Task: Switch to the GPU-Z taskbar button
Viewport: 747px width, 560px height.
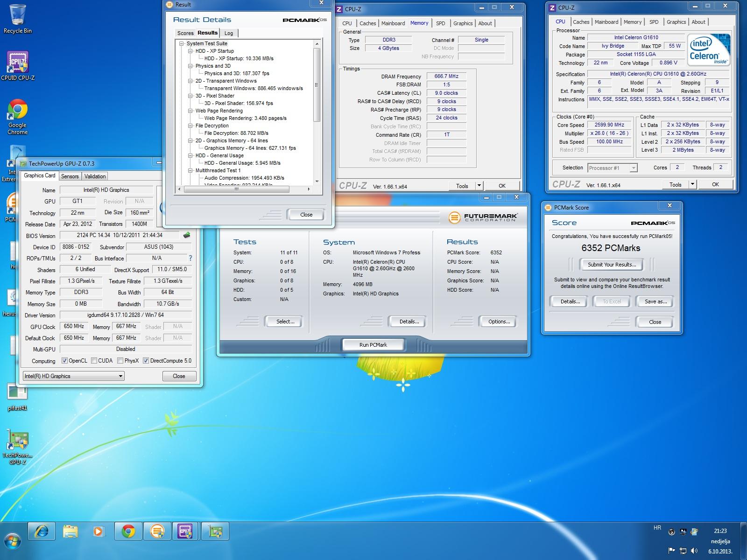Action: coord(215,531)
